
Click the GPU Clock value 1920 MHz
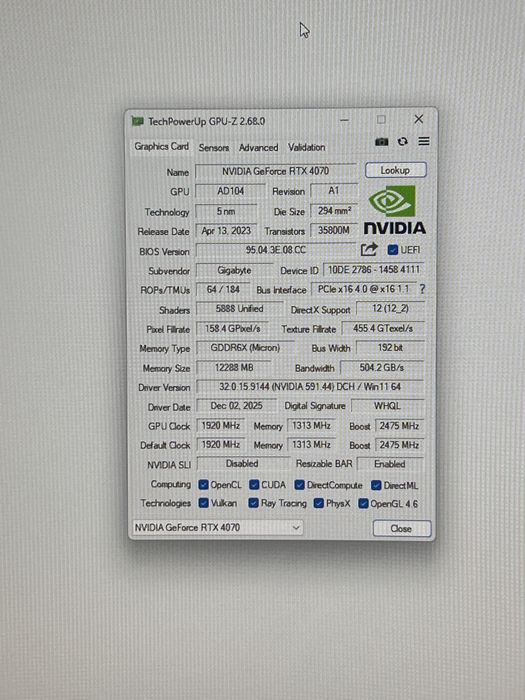click(221, 426)
